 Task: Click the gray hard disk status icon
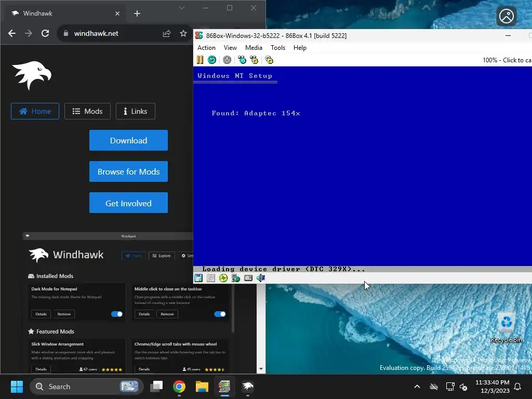pyautogui.click(x=248, y=278)
